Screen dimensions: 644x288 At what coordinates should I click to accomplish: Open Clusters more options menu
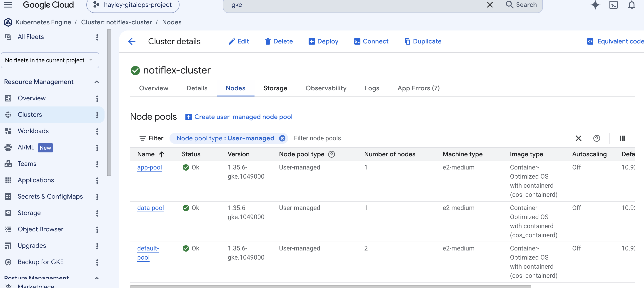(97, 115)
